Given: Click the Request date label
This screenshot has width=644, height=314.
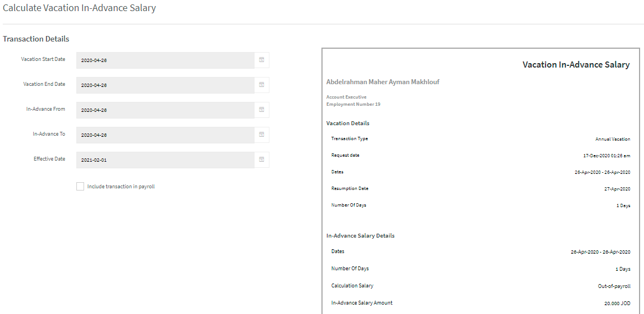Looking at the screenshot, I should tap(345, 155).
